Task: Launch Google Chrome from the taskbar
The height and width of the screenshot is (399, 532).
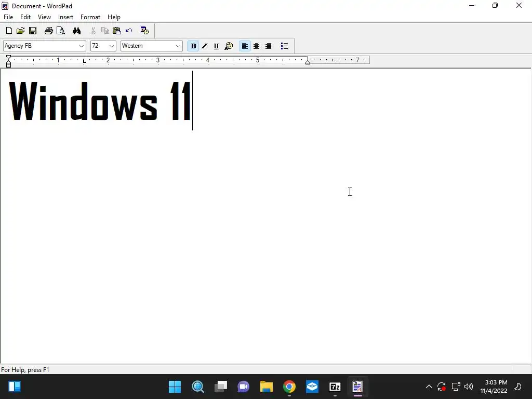Action: 289,387
